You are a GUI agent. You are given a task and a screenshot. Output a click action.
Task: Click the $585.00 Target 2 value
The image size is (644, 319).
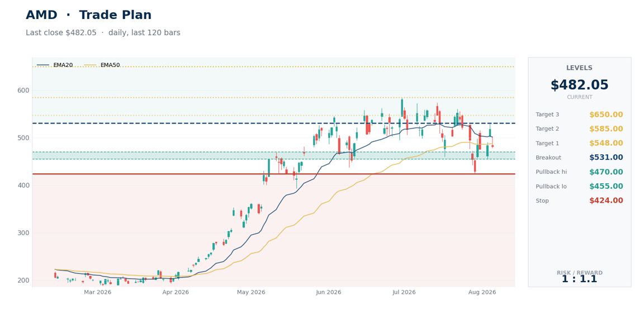606,129
